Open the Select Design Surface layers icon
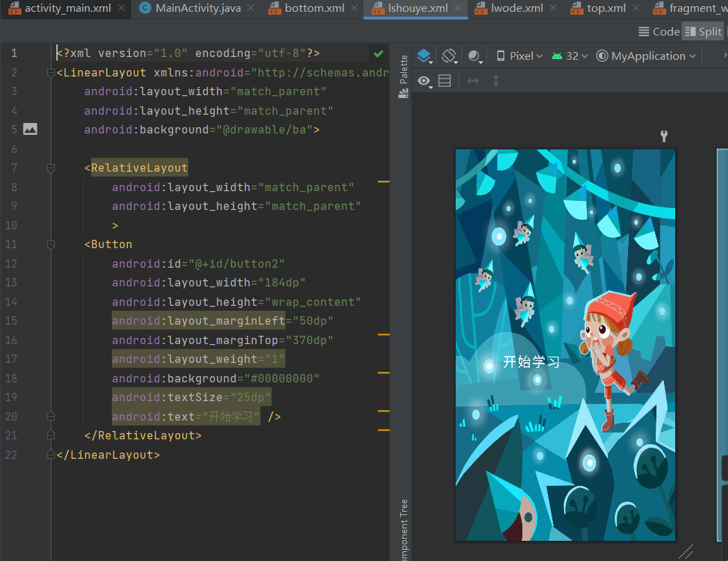 coord(424,56)
